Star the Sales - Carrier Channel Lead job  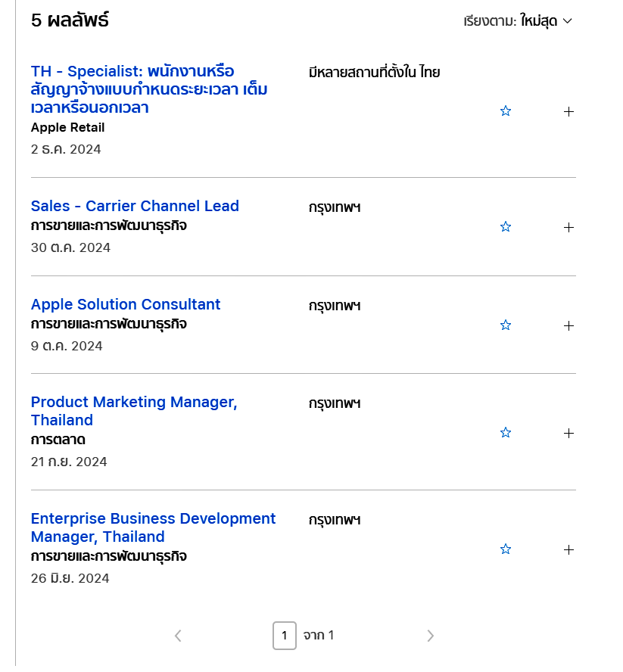point(506,227)
